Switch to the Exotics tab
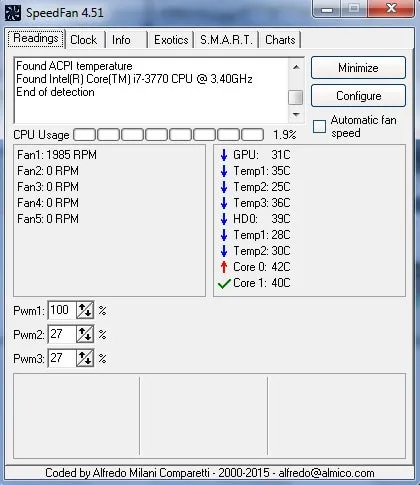Image resolution: width=420 pixels, height=485 pixels. (171, 40)
